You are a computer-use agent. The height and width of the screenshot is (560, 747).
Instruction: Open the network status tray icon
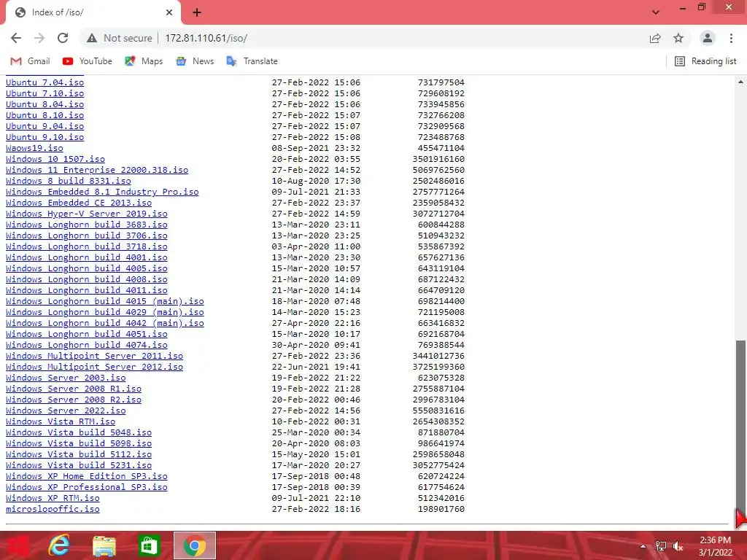[661, 546]
